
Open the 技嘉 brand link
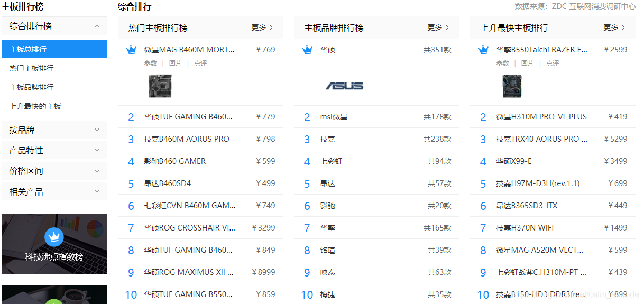click(x=327, y=139)
